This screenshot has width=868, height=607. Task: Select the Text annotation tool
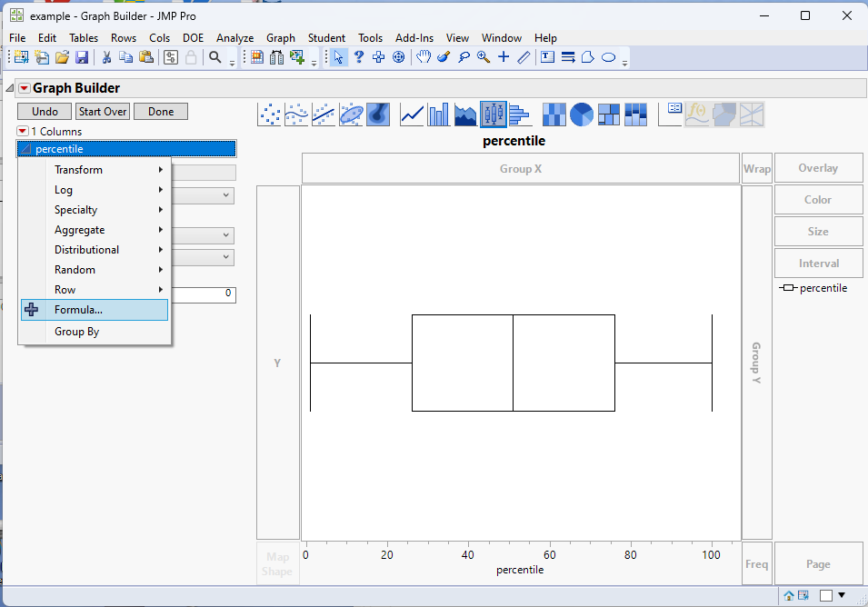click(547, 57)
